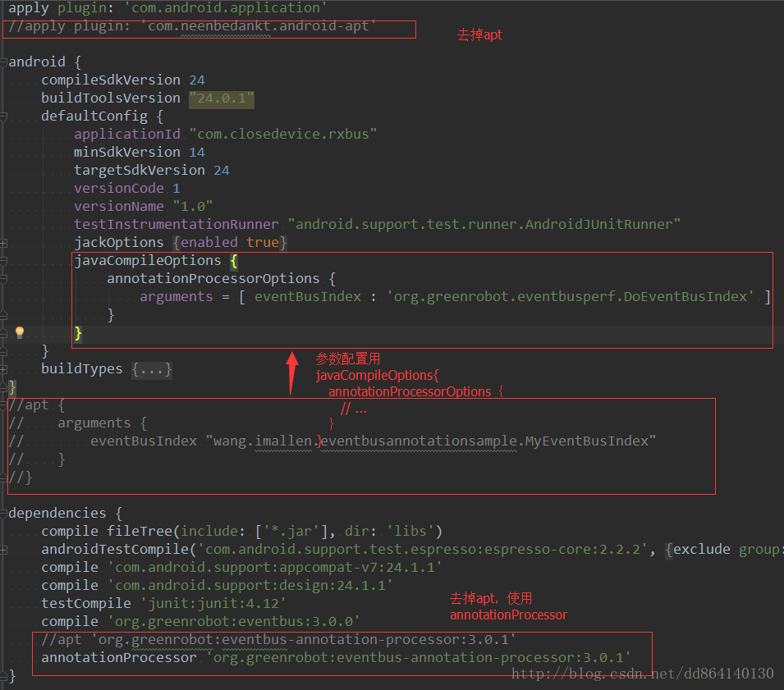This screenshot has width=784, height=690.
Task: Collapse the commented //apt block fold marker
Action: click(4, 405)
